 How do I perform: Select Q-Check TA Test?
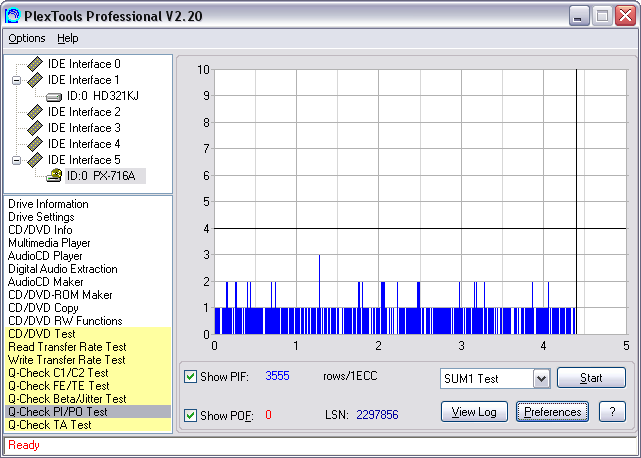(x=88, y=425)
